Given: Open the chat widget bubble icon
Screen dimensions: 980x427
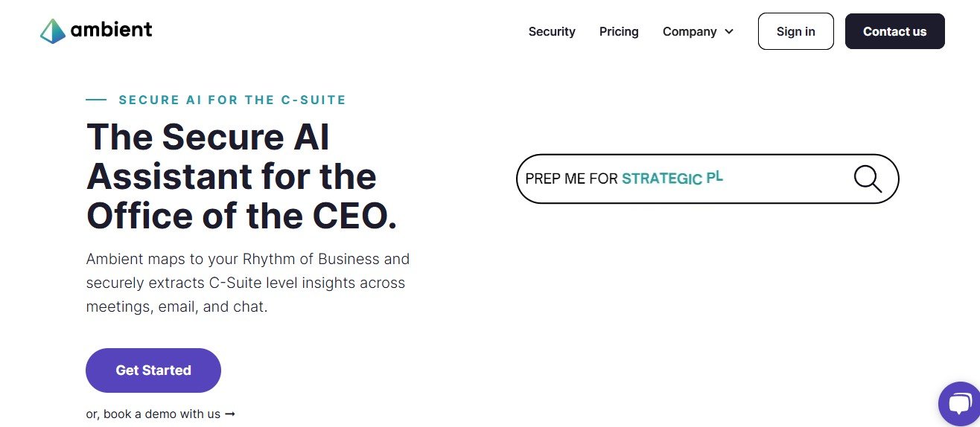Looking at the screenshot, I should point(961,404).
